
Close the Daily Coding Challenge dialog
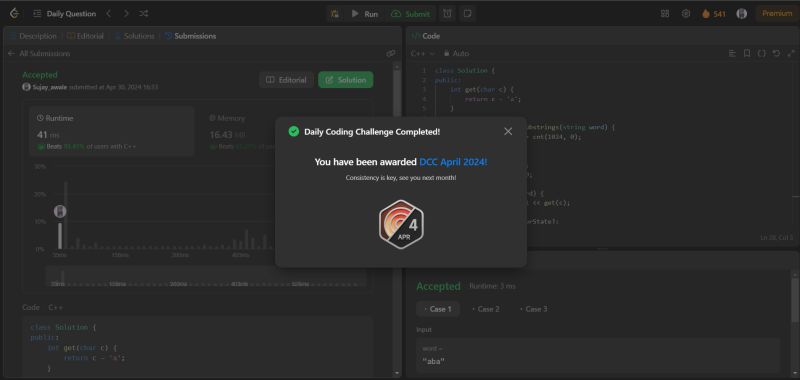[508, 132]
